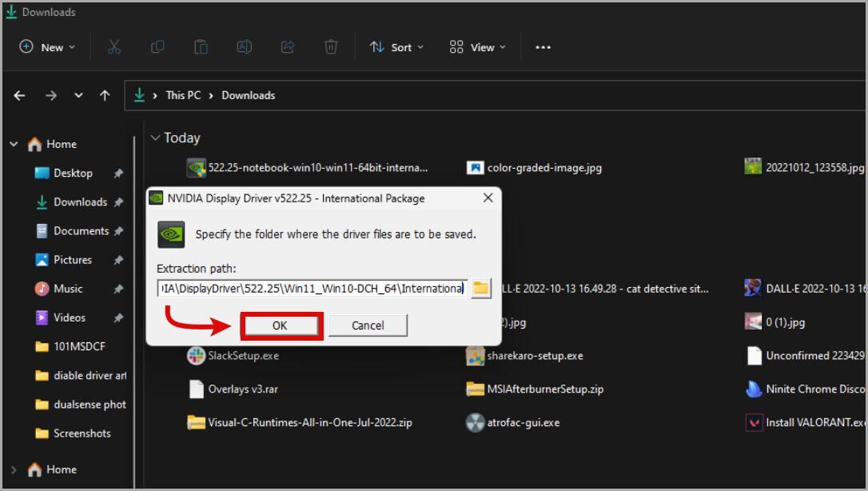
Task: Collapse the Today group
Action: point(156,138)
